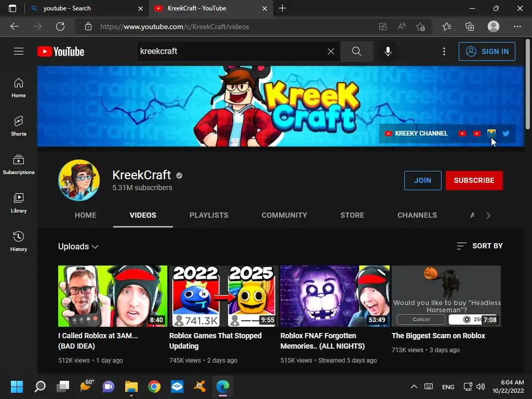
Task: Click the page vertical scrollbar
Action: [528, 84]
